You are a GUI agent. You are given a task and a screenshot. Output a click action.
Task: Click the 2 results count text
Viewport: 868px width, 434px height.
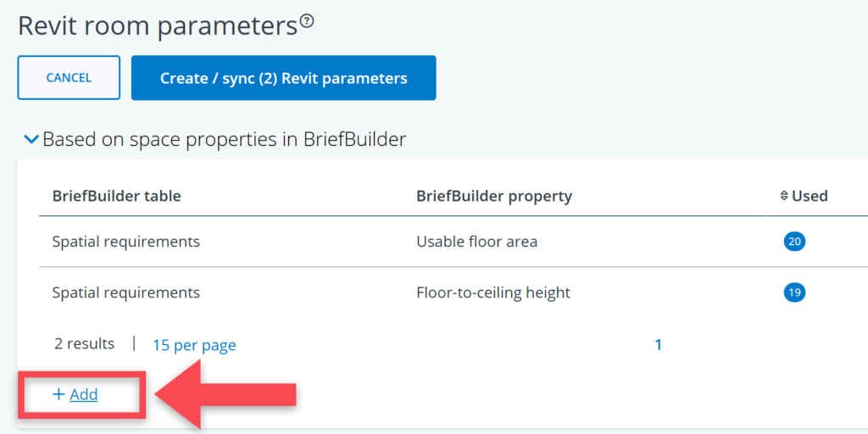pos(84,343)
